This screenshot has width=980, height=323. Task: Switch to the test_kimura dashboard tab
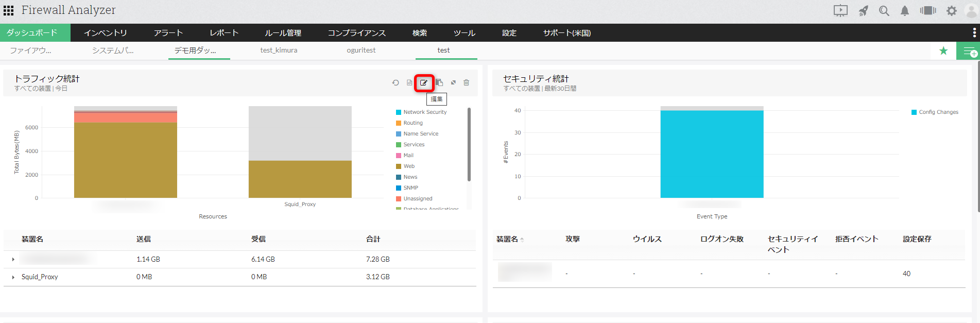[x=279, y=50]
